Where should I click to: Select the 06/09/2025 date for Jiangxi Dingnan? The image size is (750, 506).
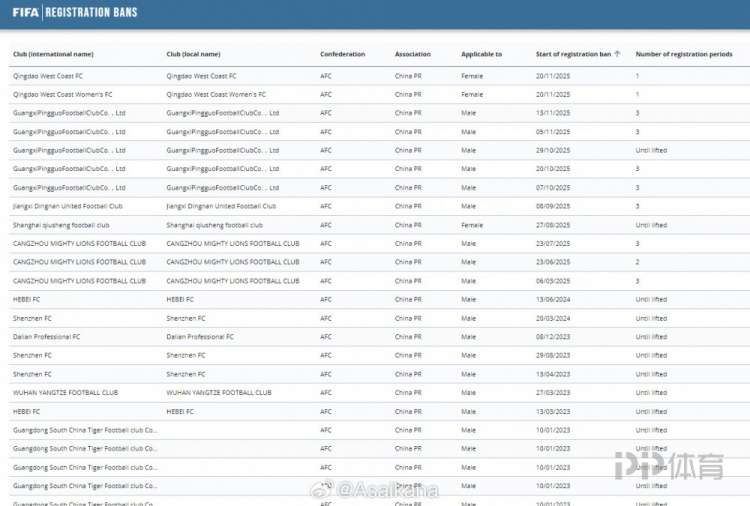552,206
